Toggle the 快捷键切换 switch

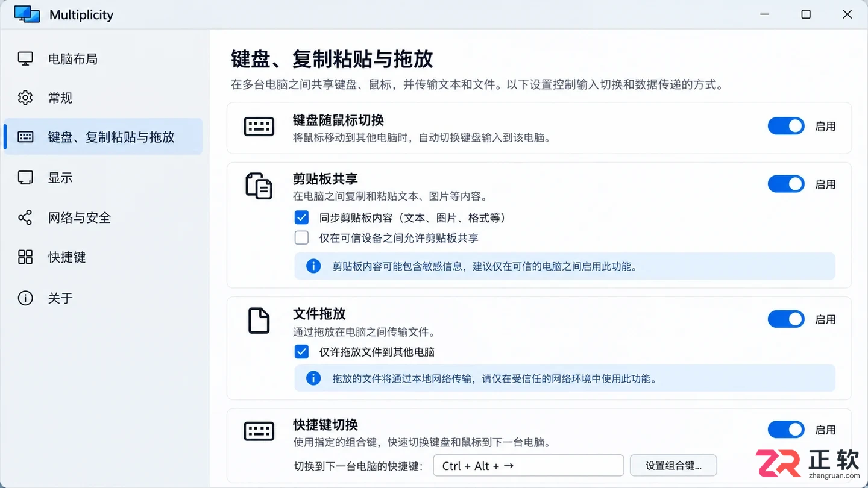786,430
